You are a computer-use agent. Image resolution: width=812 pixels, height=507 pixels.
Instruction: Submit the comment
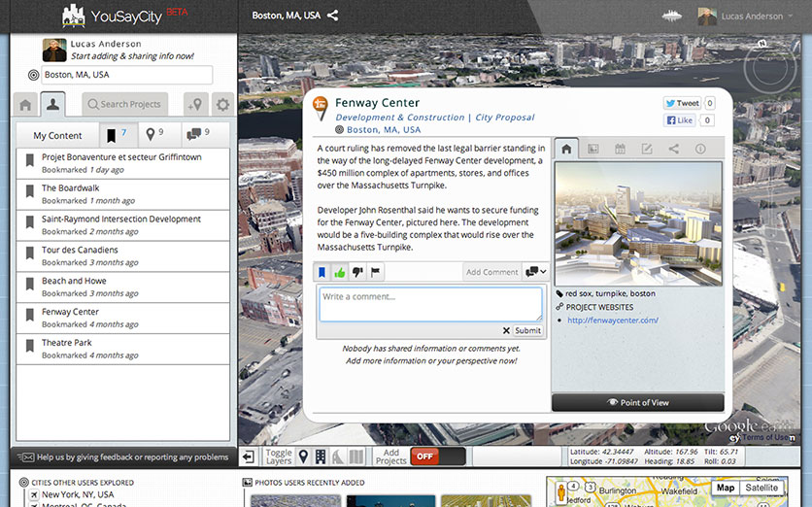click(527, 330)
